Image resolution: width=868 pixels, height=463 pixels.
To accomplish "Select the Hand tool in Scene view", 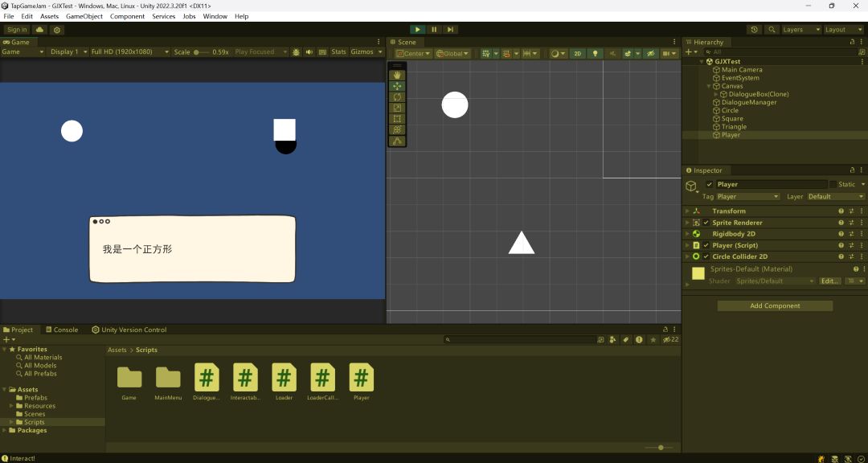I will point(397,75).
